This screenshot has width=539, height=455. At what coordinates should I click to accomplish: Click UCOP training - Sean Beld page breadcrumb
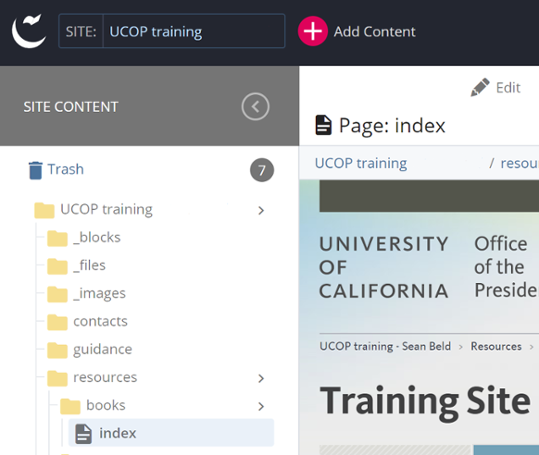(385, 346)
